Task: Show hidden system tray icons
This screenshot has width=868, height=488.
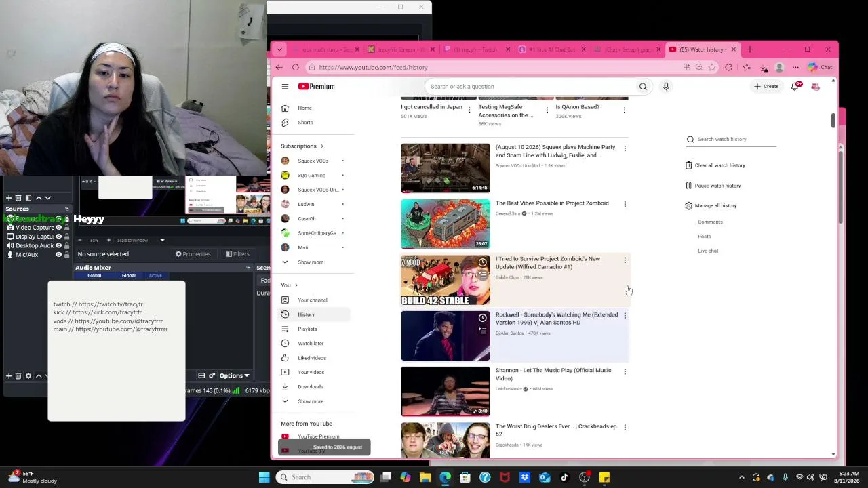Action: (741, 477)
